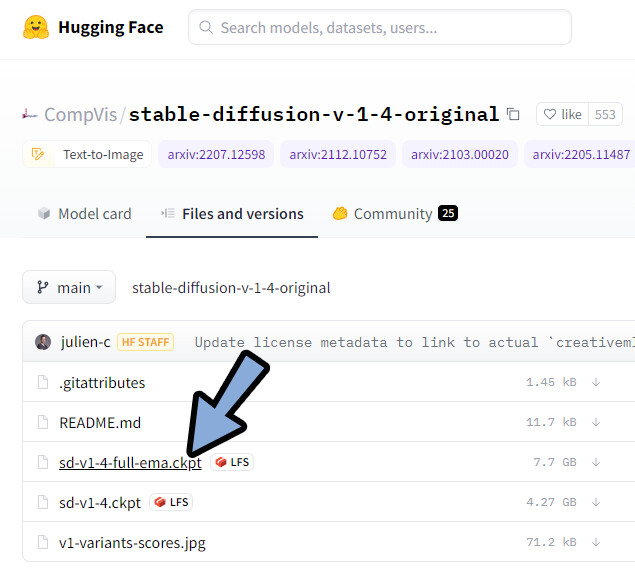The image size is (635, 585).
Task: Download v1-variants-scores.jpg using its arrow icon
Action: 596,542
